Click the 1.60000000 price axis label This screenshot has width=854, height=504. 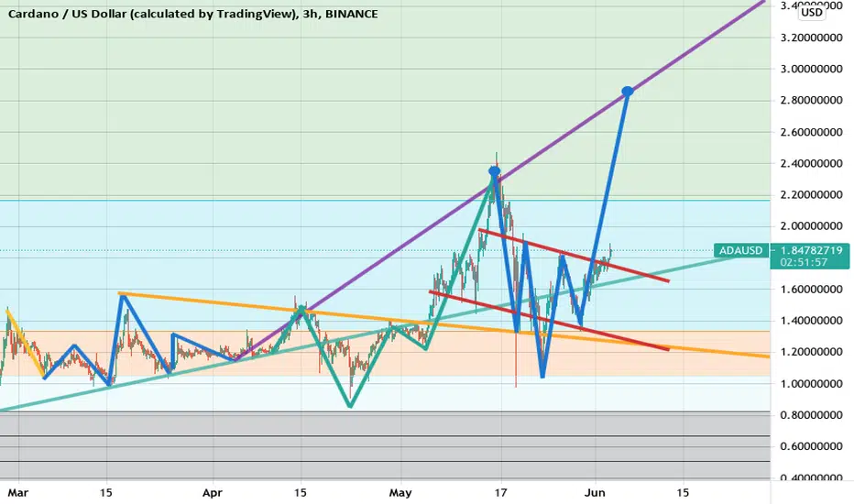812,290
